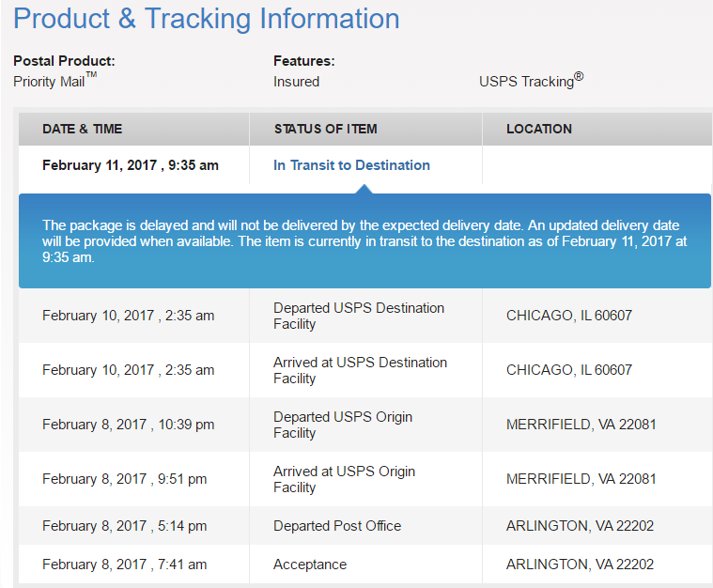This screenshot has width=713, height=588.
Task: Select the Departed Post Office status
Action: point(337,526)
